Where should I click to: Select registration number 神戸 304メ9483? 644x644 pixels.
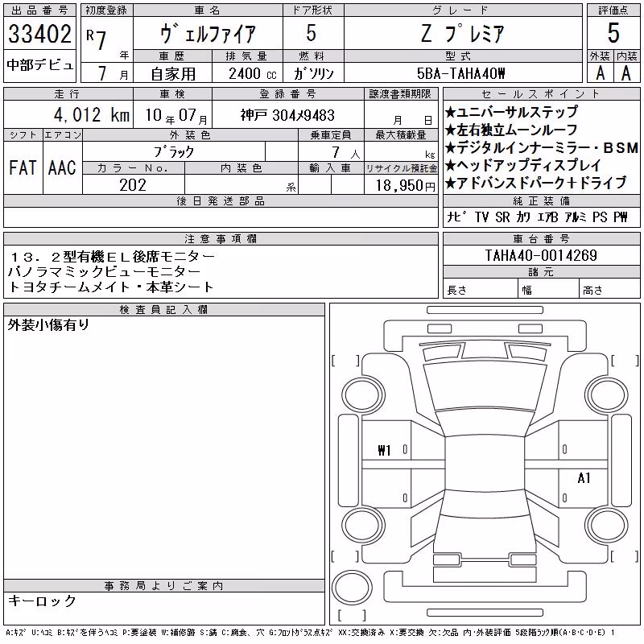tap(287, 115)
